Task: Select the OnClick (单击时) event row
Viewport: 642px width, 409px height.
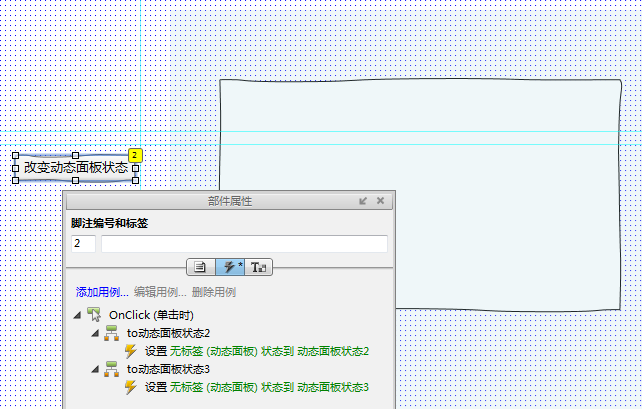Action: click(x=151, y=315)
